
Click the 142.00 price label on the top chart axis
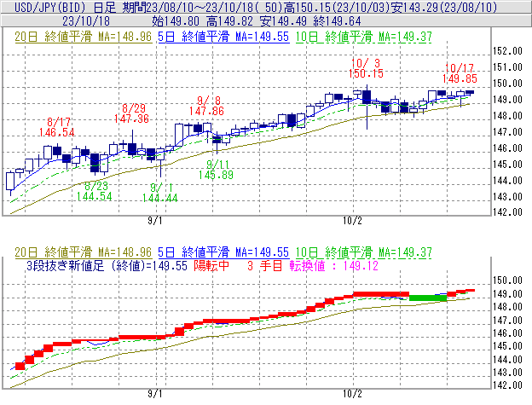click(x=507, y=212)
